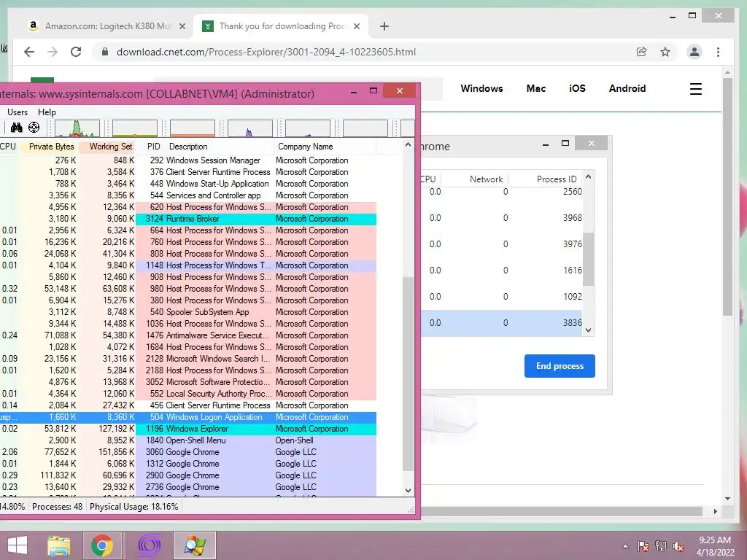Click the Chrome task manager scrollbar thumb
This screenshot has height=560, width=747.
point(589,259)
